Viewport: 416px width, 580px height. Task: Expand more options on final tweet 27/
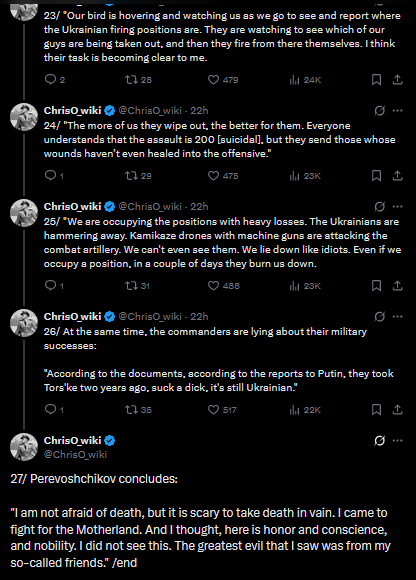click(398, 441)
